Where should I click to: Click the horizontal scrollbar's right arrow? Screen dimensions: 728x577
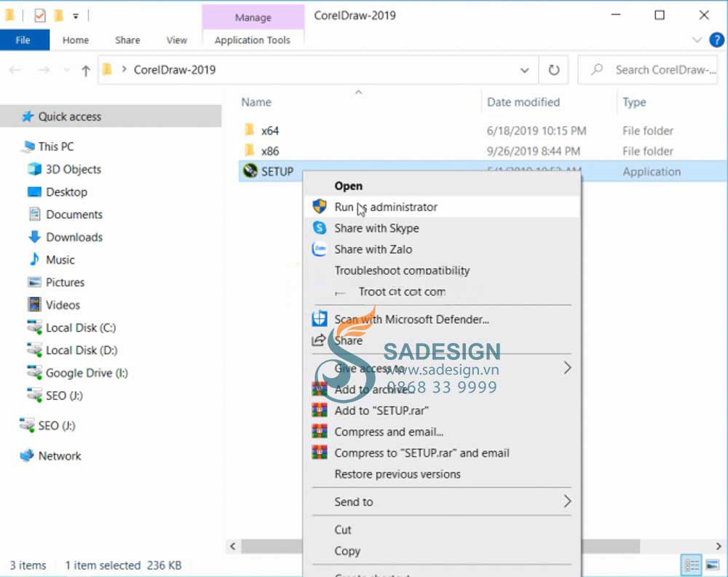click(x=719, y=546)
